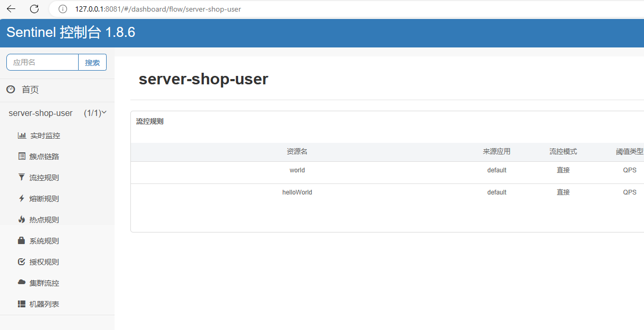Click 直接 in the helloWorld row
This screenshot has height=330, width=644.
point(563,192)
